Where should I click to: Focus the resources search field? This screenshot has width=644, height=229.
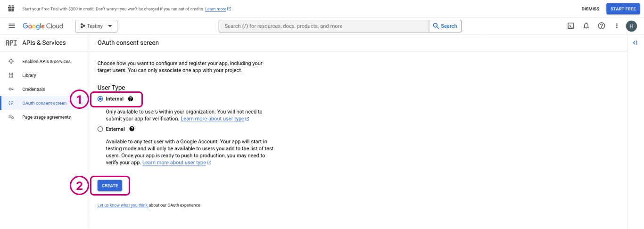point(324,26)
